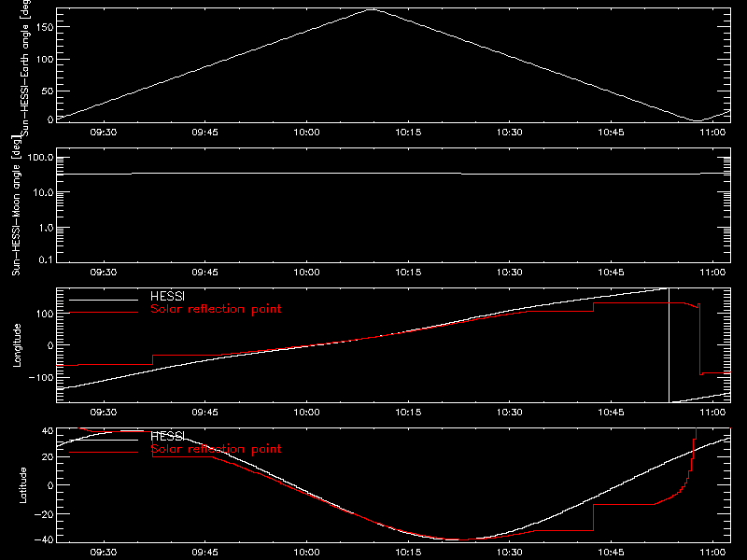Click the 0 tick on Longitude axis

[50, 345]
